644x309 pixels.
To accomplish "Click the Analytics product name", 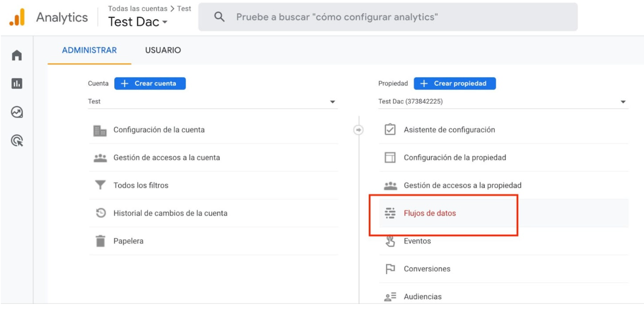I will pos(62,18).
